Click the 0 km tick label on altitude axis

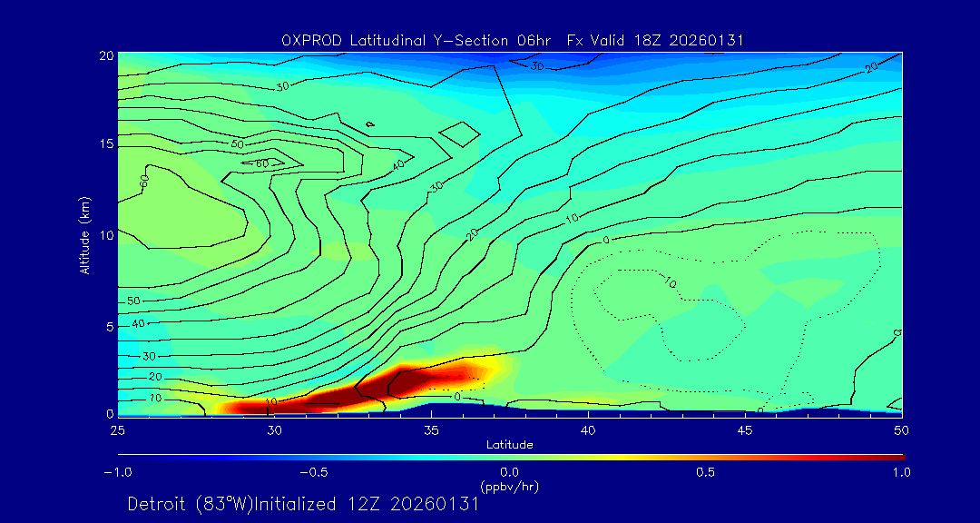click(x=110, y=413)
